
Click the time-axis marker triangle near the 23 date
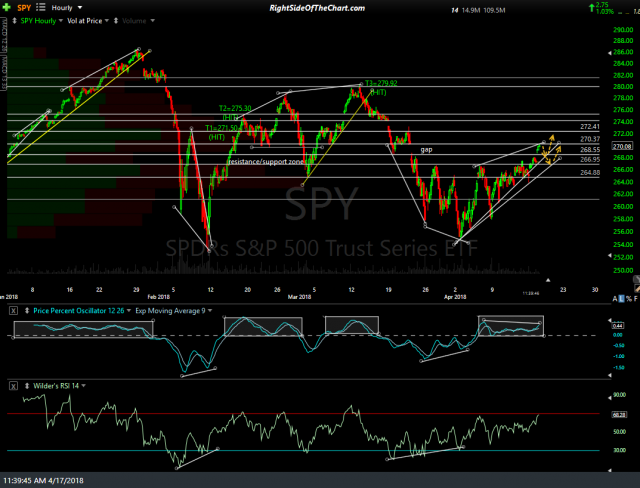(x=548, y=280)
